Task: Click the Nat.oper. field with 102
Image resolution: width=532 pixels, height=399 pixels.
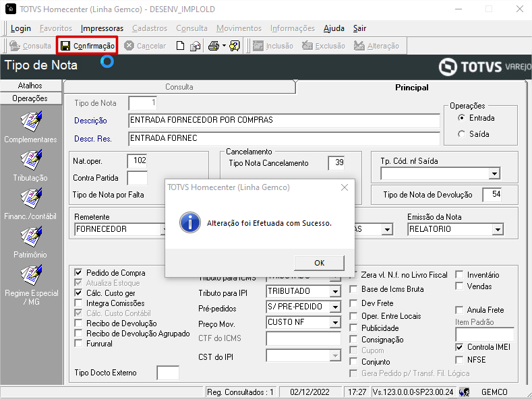Action: 138,161
